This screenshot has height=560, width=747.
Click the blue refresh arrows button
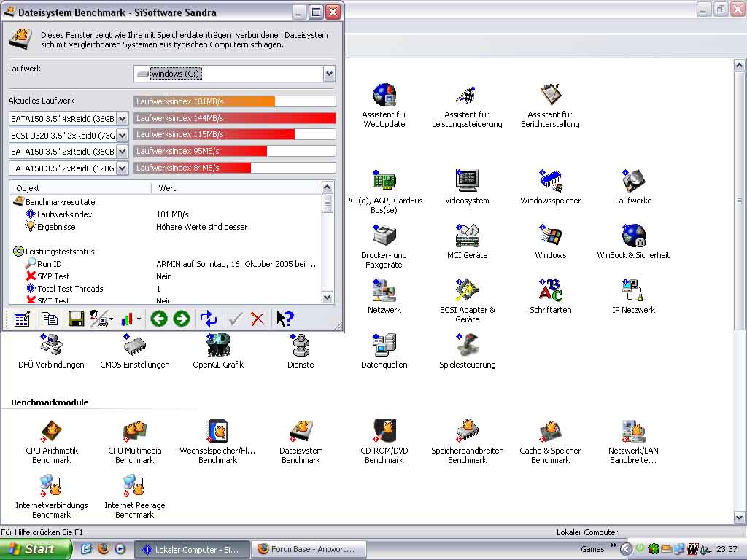[x=209, y=319]
